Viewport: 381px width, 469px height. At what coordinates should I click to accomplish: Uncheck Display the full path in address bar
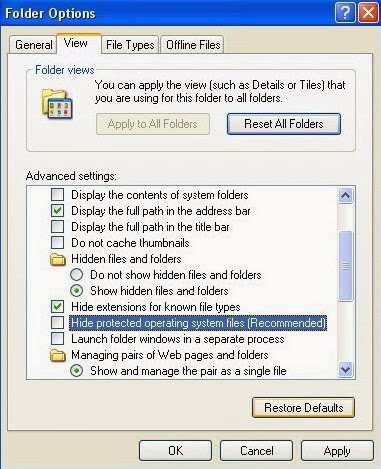(57, 211)
